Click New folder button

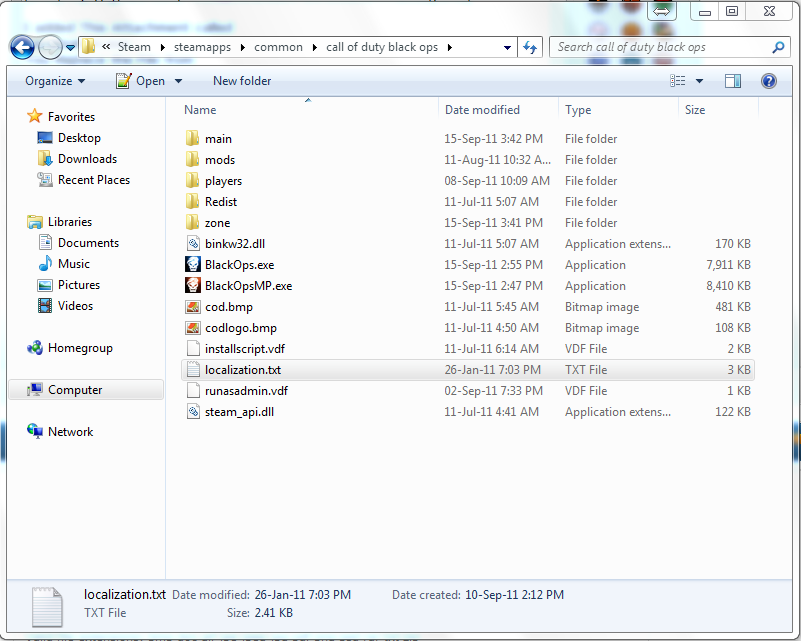click(242, 81)
